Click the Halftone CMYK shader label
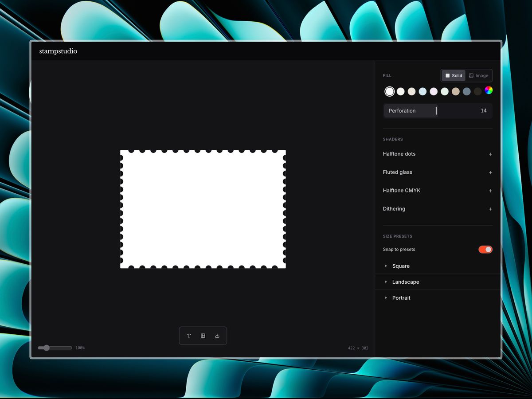This screenshot has width=532, height=399. [402, 190]
